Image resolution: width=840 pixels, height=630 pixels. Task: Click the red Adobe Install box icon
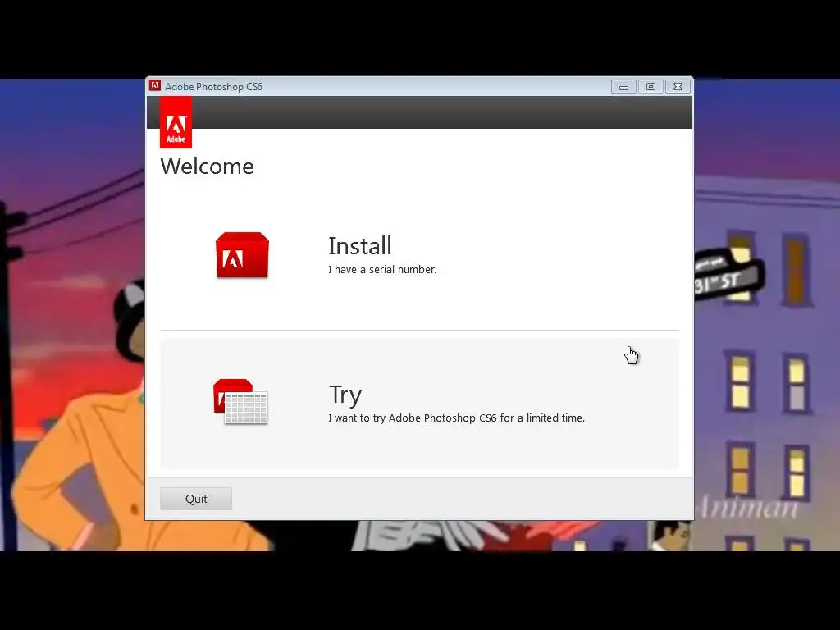coord(242,255)
